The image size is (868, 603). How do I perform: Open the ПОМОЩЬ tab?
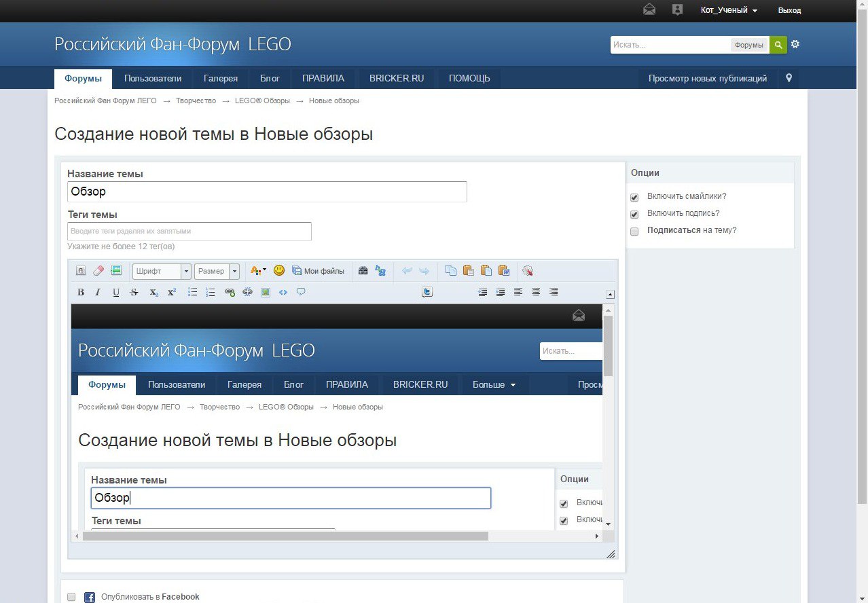coord(469,78)
